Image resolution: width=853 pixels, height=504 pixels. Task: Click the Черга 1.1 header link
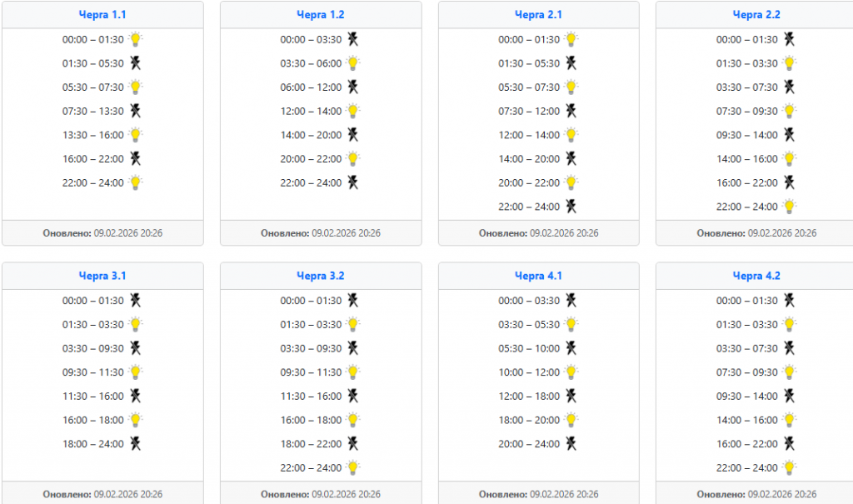coord(102,15)
